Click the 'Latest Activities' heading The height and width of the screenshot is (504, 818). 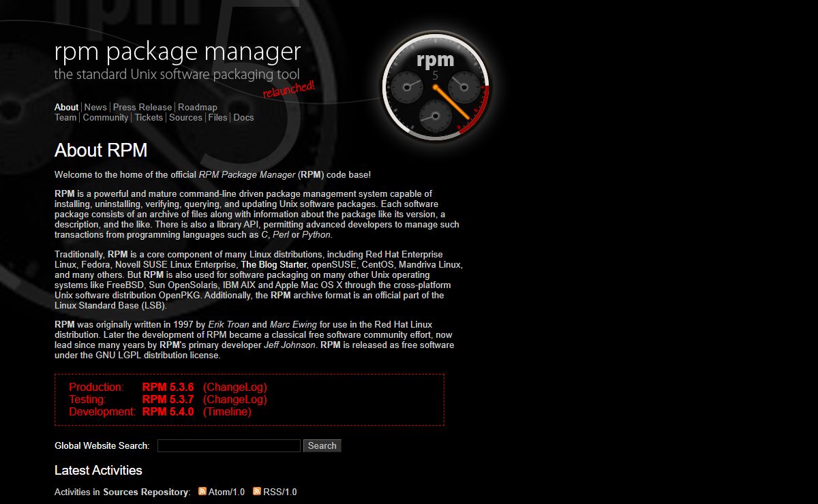tap(98, 471)
